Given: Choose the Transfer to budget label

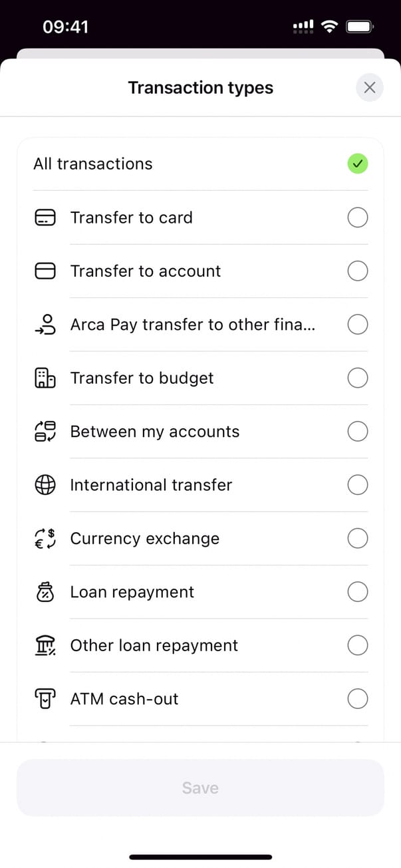Looking at the screenshot, I should pyautogui.click(x=142, y=378).
